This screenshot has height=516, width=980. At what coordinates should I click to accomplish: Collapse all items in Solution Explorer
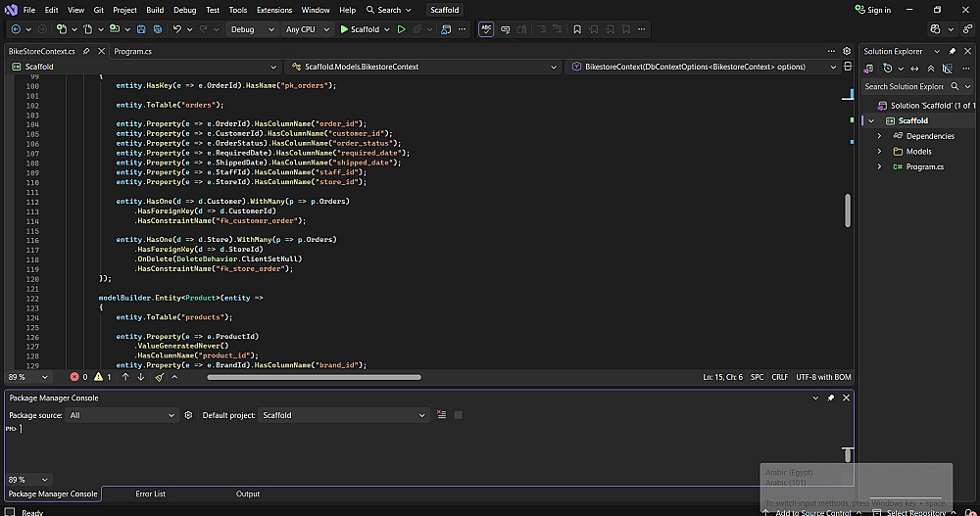pos(931,69)
